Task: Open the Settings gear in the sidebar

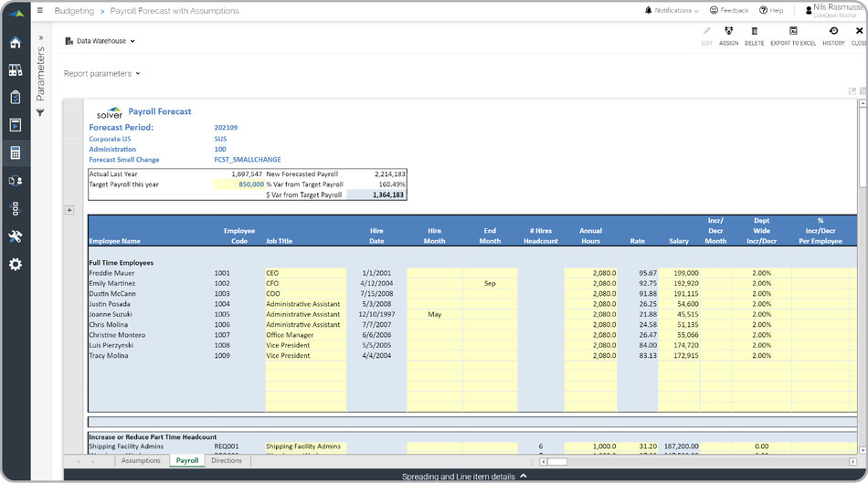Action: pos(15,265)
